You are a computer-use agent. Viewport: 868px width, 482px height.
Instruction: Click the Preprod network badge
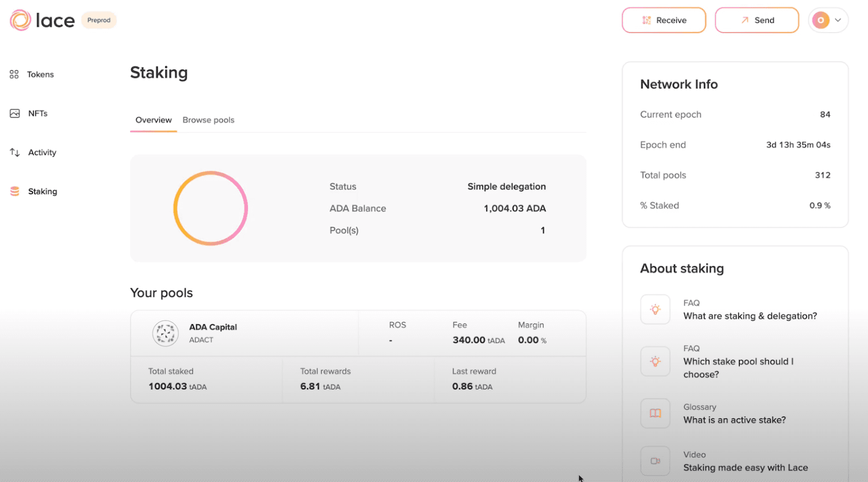[99, 20]
